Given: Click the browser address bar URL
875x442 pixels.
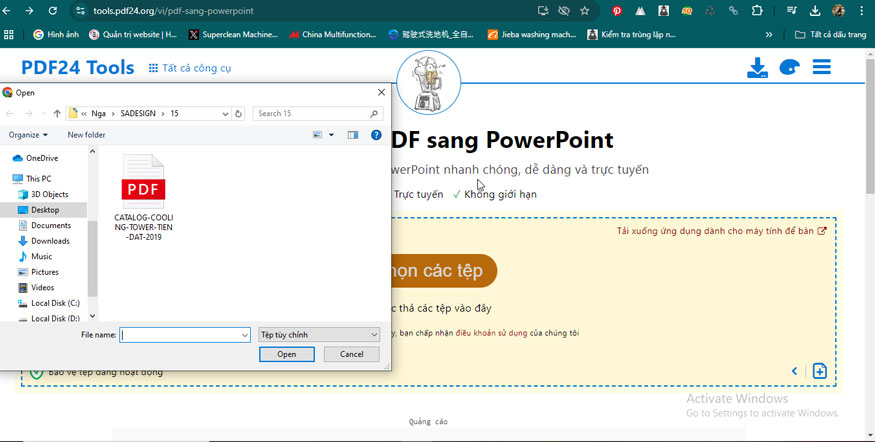Looking at the screenshot, I should click(x=174, y=11).
